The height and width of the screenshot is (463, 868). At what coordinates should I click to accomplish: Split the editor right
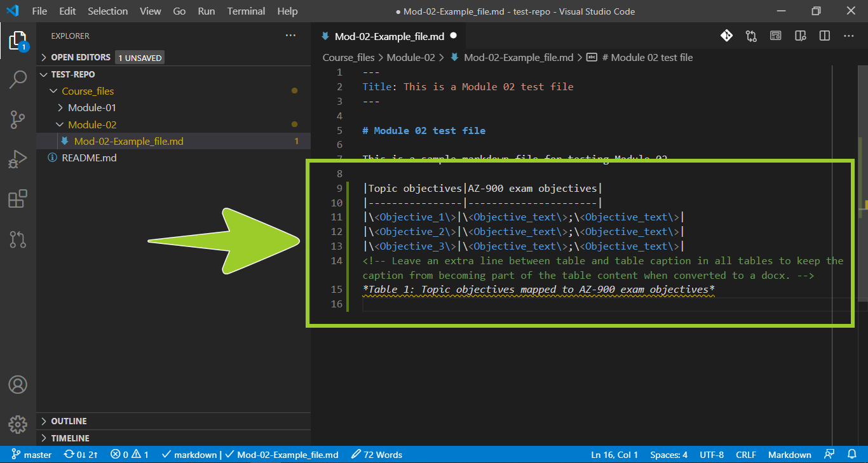825,36
